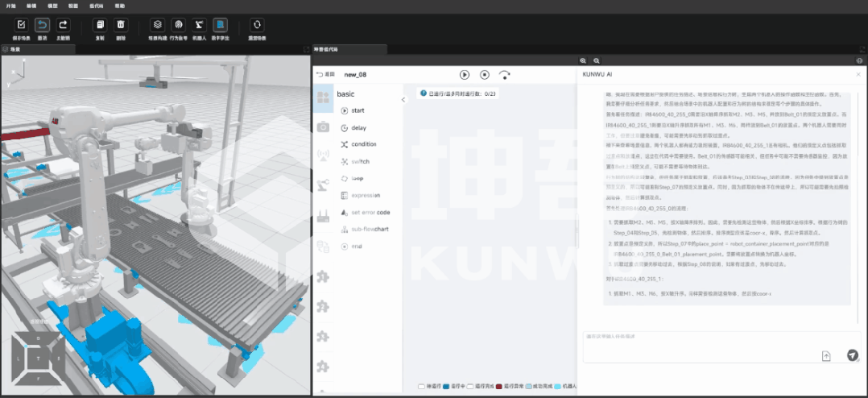Screen dimensions: 868x398
Task: Click the save scene toolbar icon
Action: point(21,25)
